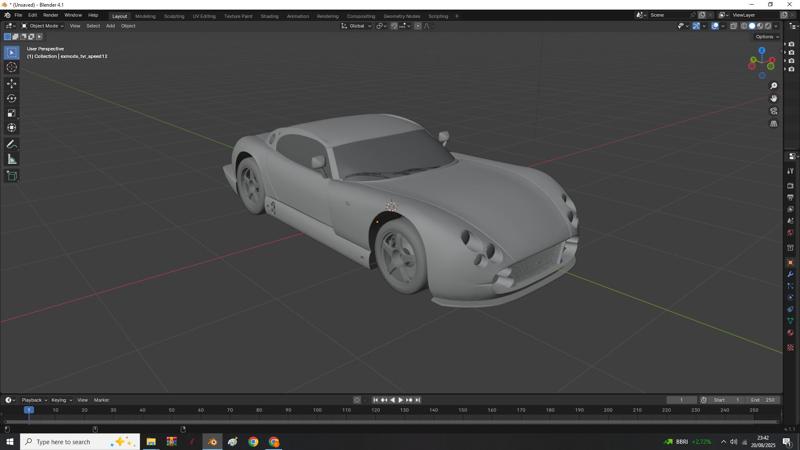Select the Rotate tool

[x=12, y=98]
